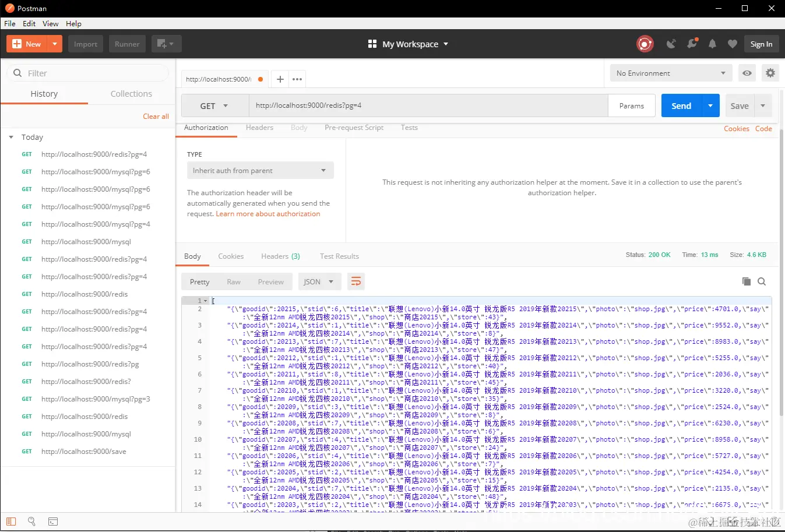Viewport: 785px width, 532px height.
Task: Click the Clear all history link
Action: click(x=156, y=117)
